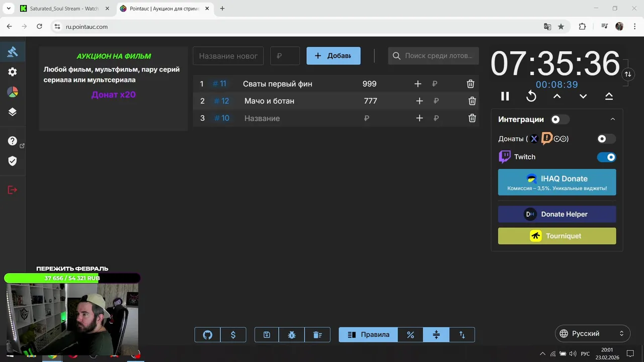
Task: Toggle the up-down sort arrows button
Action: pos(462,335)
